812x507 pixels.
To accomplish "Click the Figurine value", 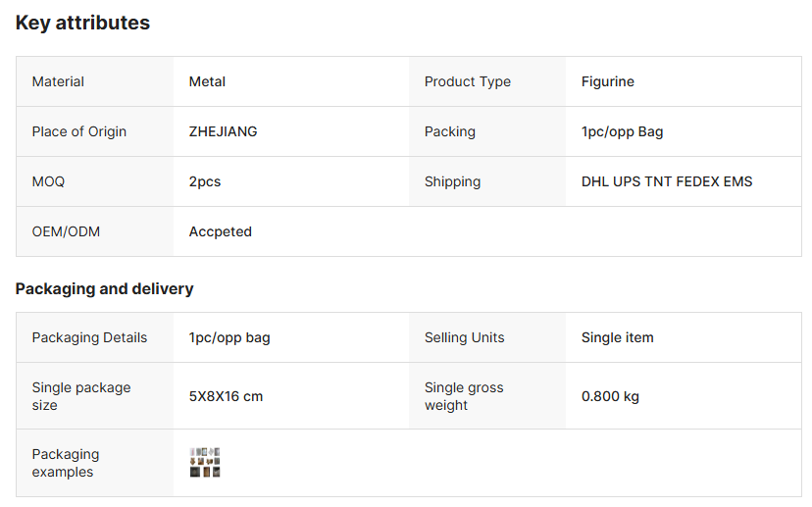I will tap(607, 81).
